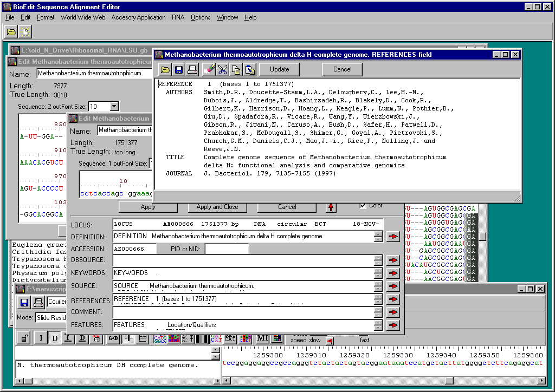Open the Mode 'Slide Resid' selector
This screenshot has height=392, width=555.
pyautogui.click(x=51, y=317)
